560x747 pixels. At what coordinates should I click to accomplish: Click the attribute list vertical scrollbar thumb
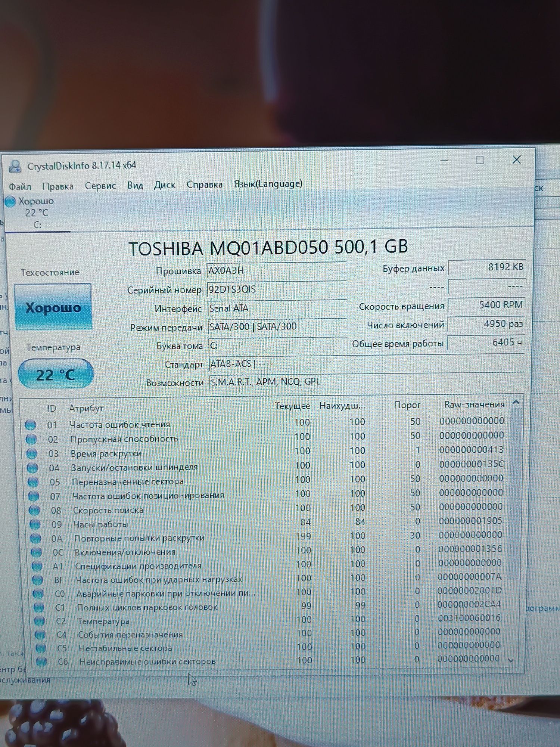coord(514,493)
